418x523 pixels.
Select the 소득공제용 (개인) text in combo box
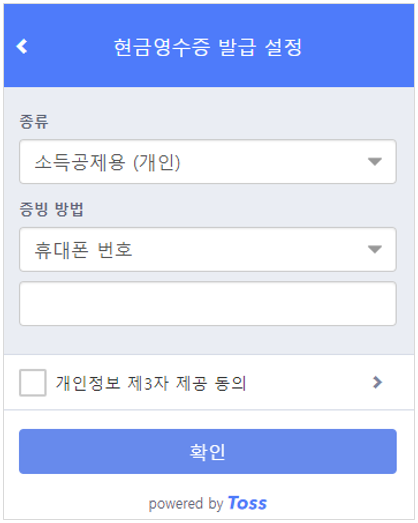click(x=107, y=162)
